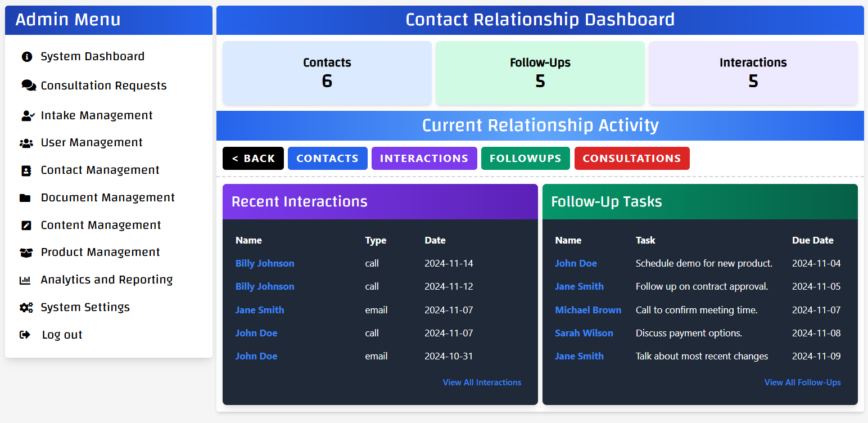Click due date 2024-11-09
Image resolution: width=868 pixels, height=423 pixels.
pos(816,356)
